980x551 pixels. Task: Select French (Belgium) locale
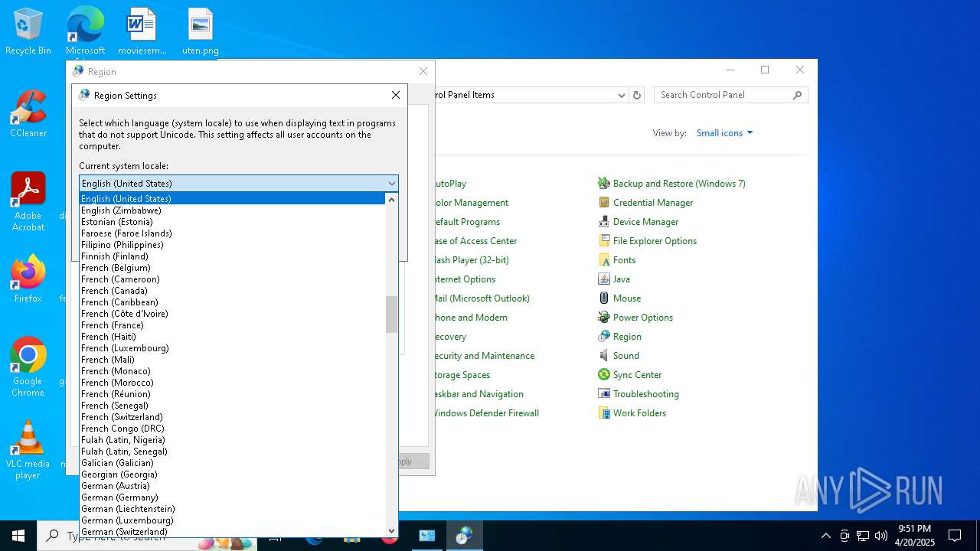point(232,268)
